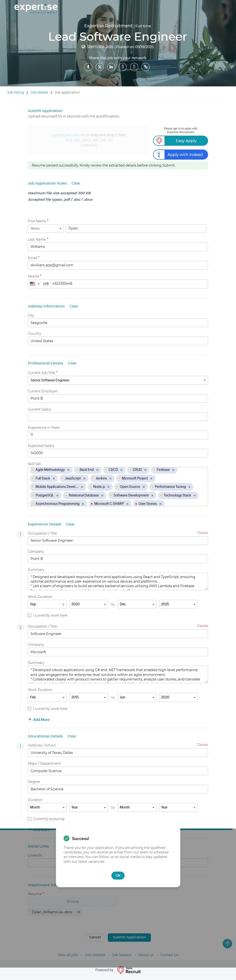Image resolution: width=236 pixels, height=980 pixels.
Task: Click the Expected Salary input field
Action: click(118, 453)
